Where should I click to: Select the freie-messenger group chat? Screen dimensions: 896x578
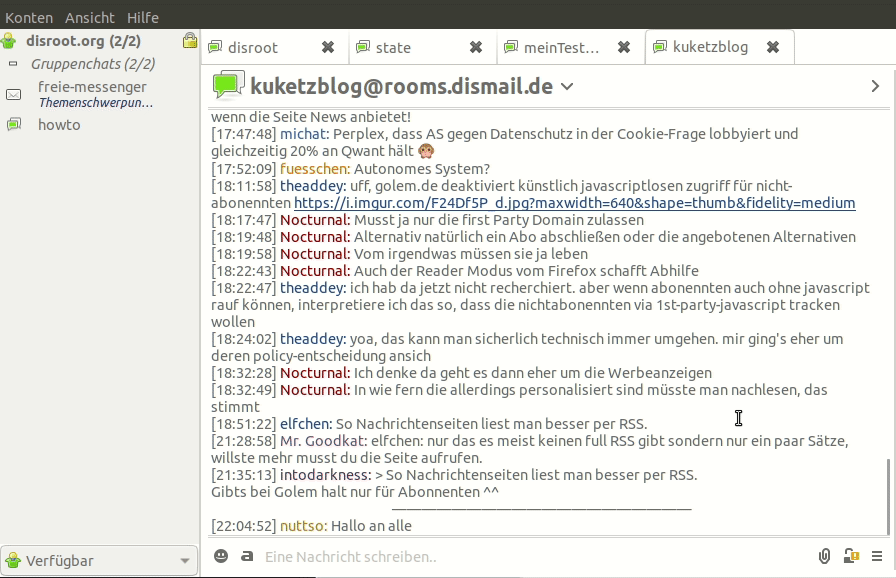(92, 87)
